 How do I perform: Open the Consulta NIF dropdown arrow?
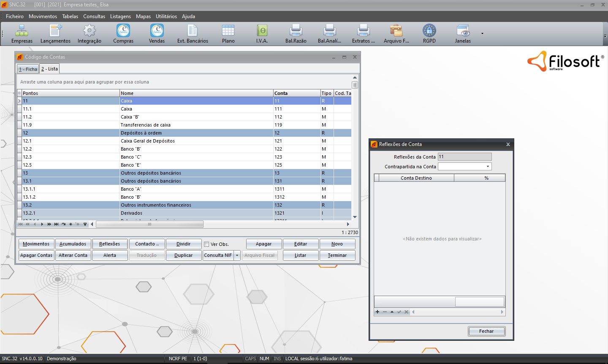237,256
